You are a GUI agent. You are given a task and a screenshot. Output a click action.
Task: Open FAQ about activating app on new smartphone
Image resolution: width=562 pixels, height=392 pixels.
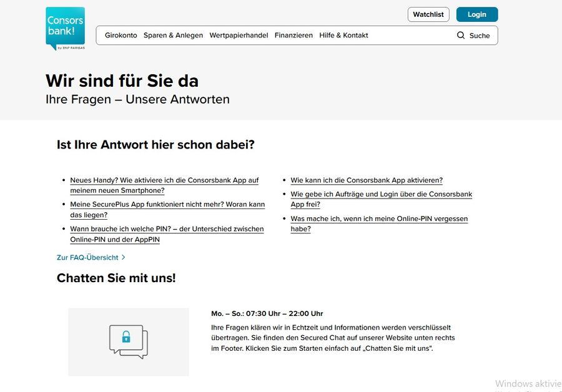[164, 185]
